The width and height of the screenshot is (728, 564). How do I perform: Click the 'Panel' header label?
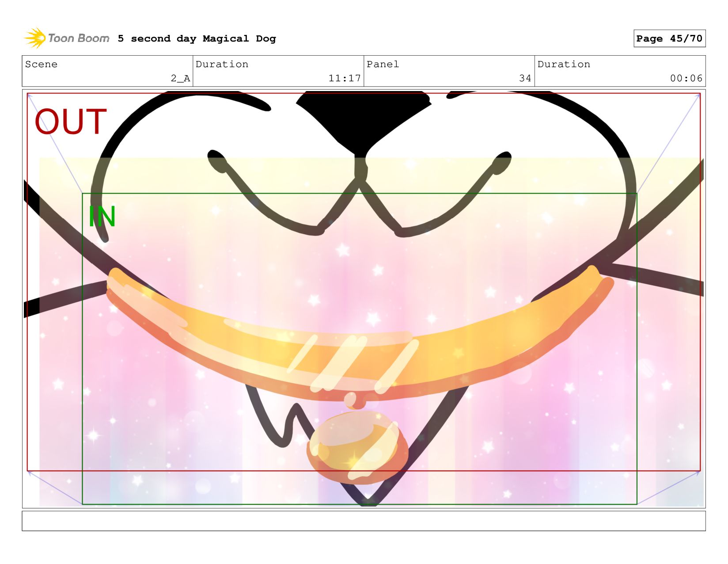[x=383, y=64]
